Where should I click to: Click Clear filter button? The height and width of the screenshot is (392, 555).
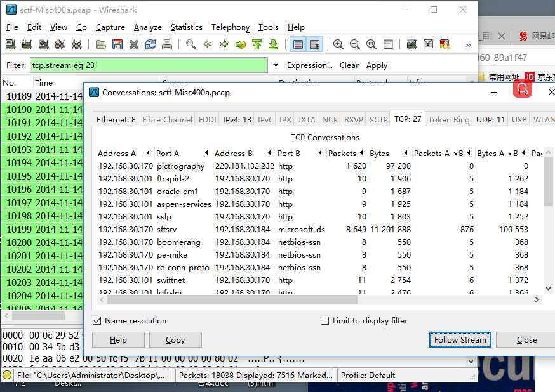349,65
